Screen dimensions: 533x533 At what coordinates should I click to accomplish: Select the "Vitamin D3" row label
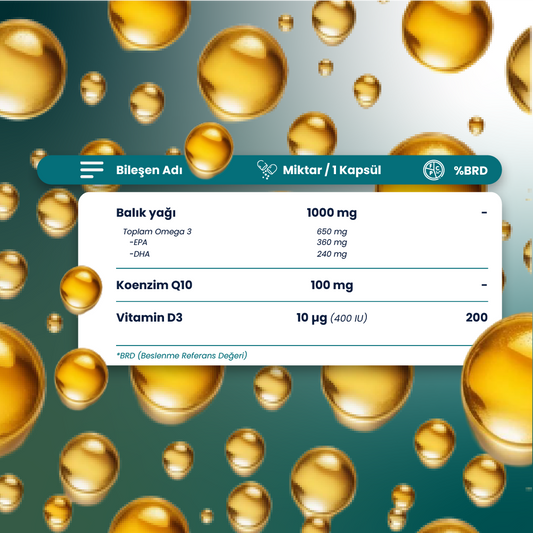(149, 317)
